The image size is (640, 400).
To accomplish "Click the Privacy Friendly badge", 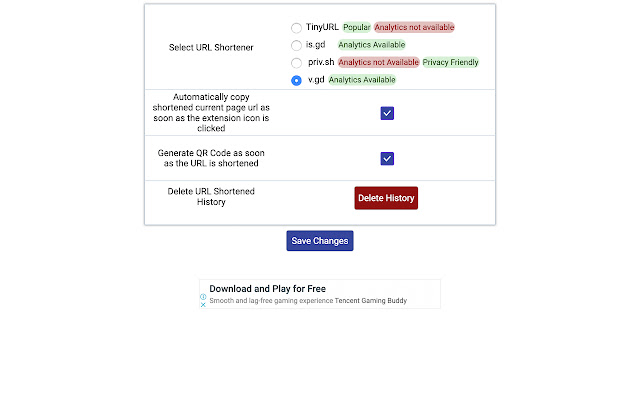I will (x=451, y=62).
